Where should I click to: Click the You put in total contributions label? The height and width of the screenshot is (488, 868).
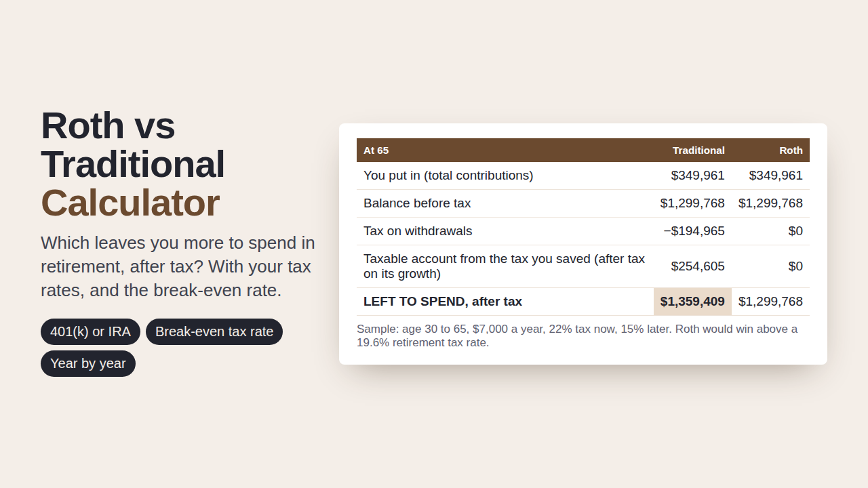coord(448,176)
